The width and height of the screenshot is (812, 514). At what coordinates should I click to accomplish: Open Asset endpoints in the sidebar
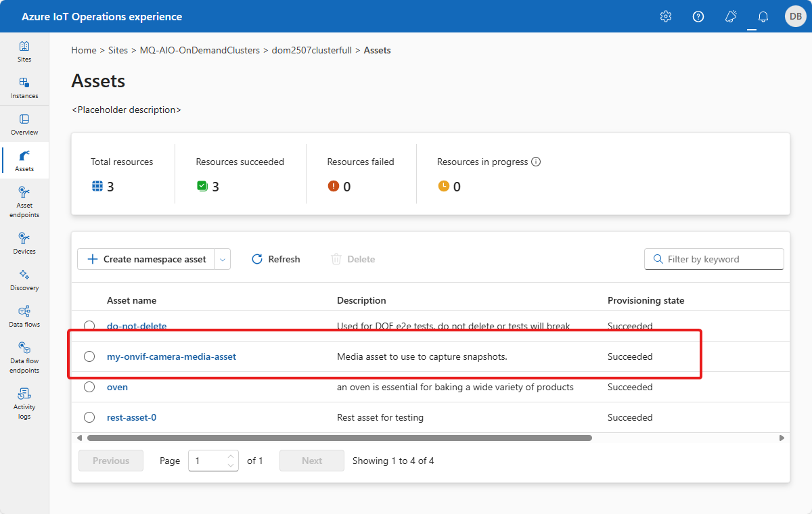[x=24, y=202]
